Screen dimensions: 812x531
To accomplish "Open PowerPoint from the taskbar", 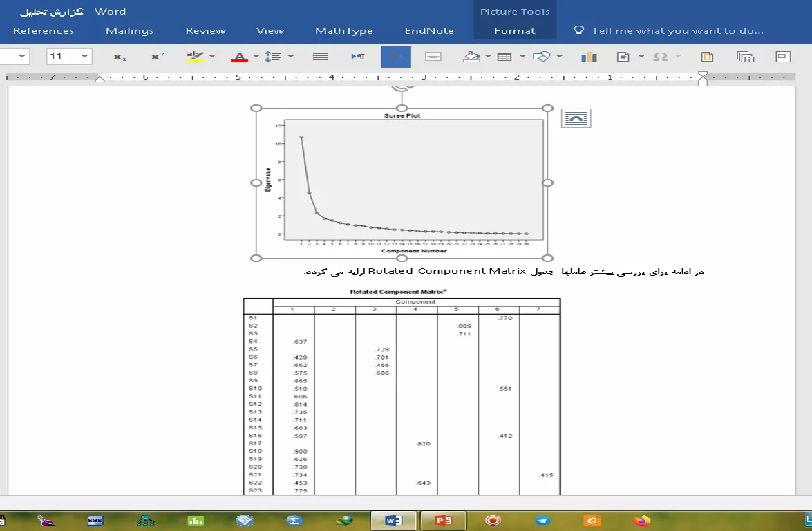I will click(443, 520).
